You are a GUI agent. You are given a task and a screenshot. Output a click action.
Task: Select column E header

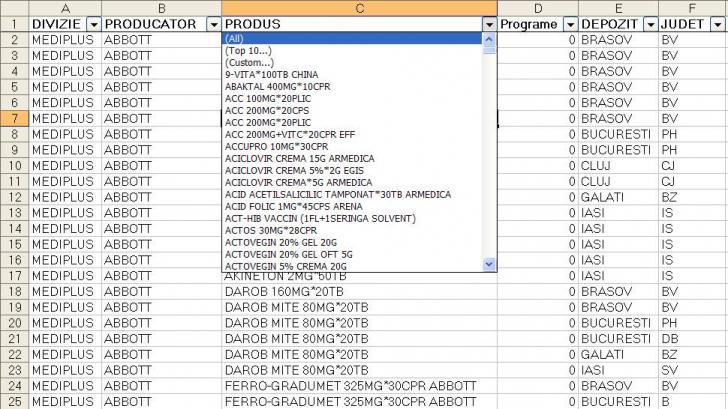[x=618, y=8]
